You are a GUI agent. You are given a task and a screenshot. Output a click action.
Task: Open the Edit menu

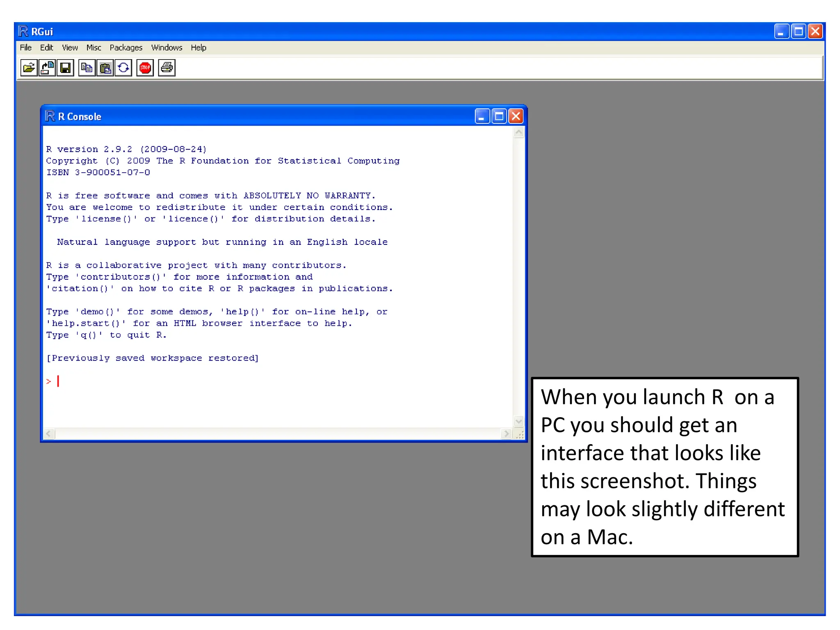(47, 48)
